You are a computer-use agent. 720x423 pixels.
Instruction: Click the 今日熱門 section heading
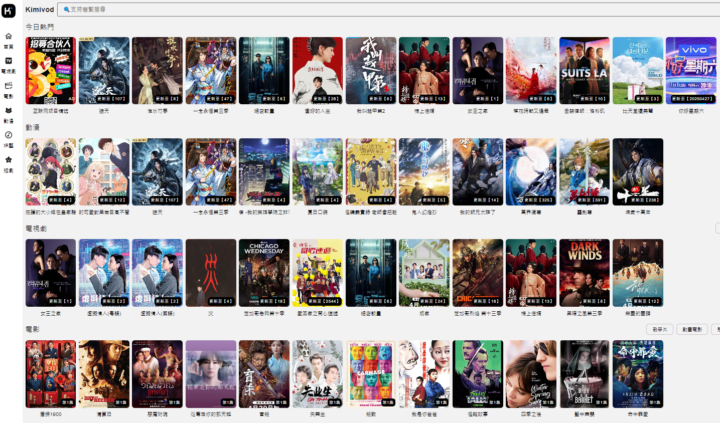pos(39,26)
